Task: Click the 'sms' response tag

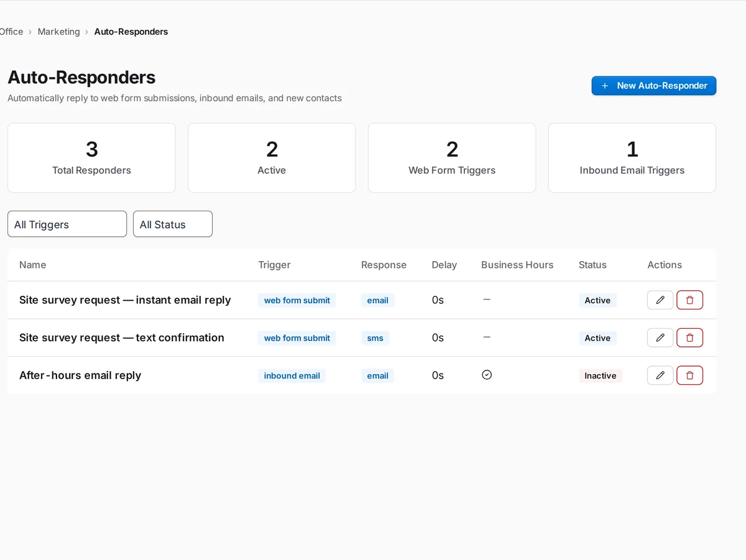Action: click(x=375, y=338)
